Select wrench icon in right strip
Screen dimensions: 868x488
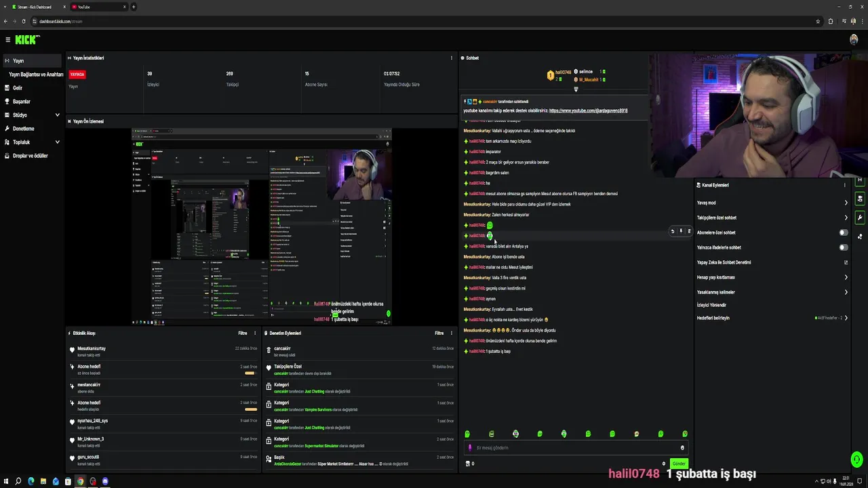(x=860, y=218)
